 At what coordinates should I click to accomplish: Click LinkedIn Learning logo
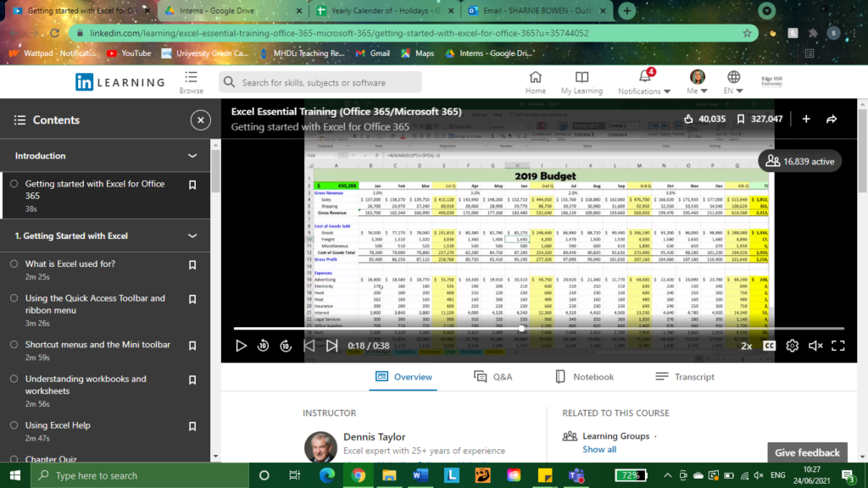(120, 82)
